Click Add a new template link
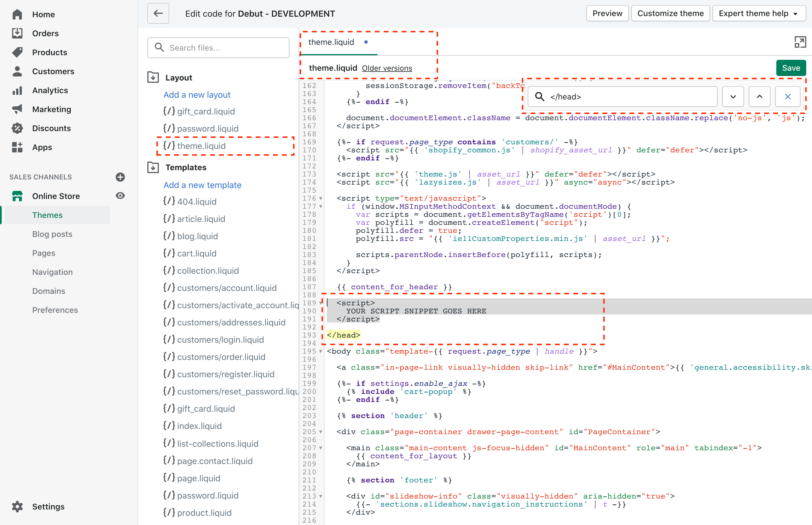812x525 pixels. pyautogui.click(x=202, y=185)
